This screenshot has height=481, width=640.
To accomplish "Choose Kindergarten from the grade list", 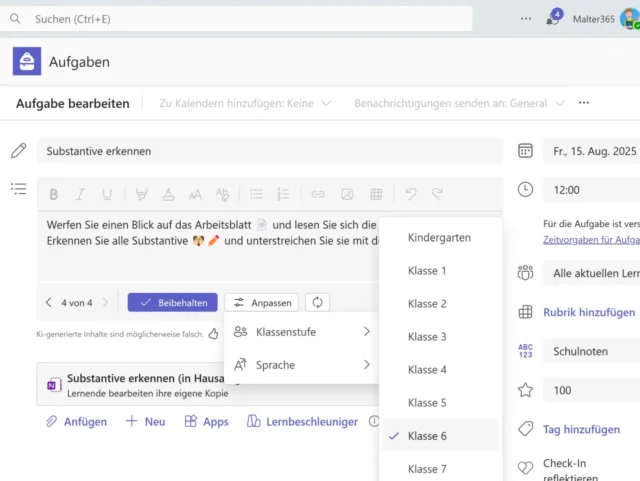I will 439,238.
